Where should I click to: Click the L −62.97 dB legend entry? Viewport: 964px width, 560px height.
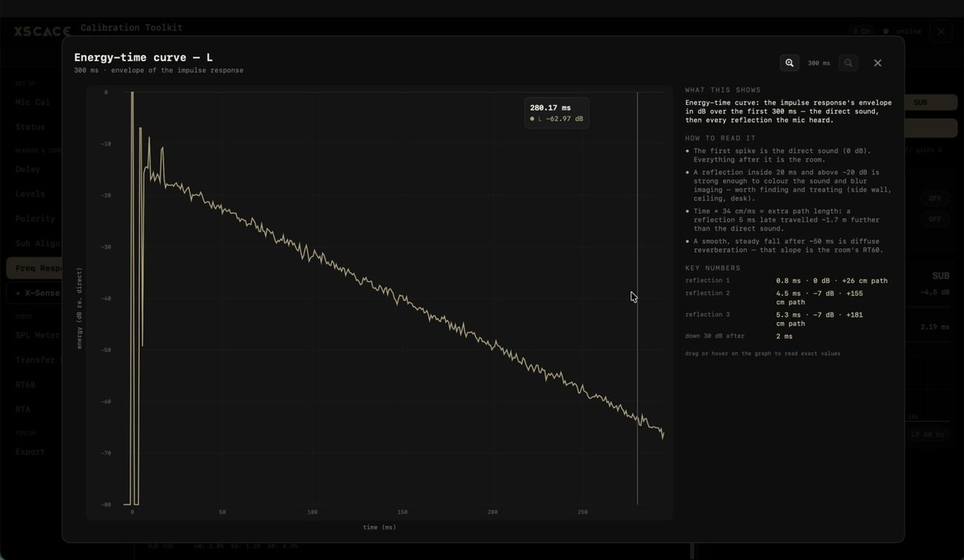[557, 119]
